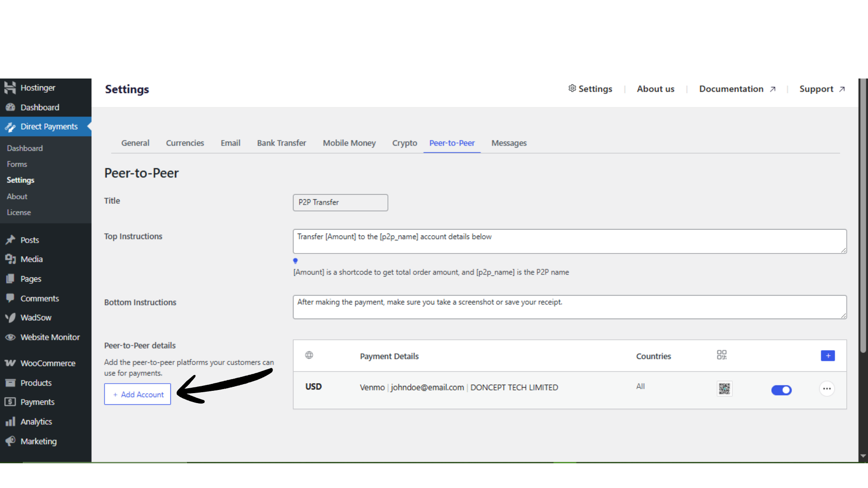Viewport: 868px width, 488px height.
Task: Open the Venmo account QR code thumbnail
Action: point(724,389)
